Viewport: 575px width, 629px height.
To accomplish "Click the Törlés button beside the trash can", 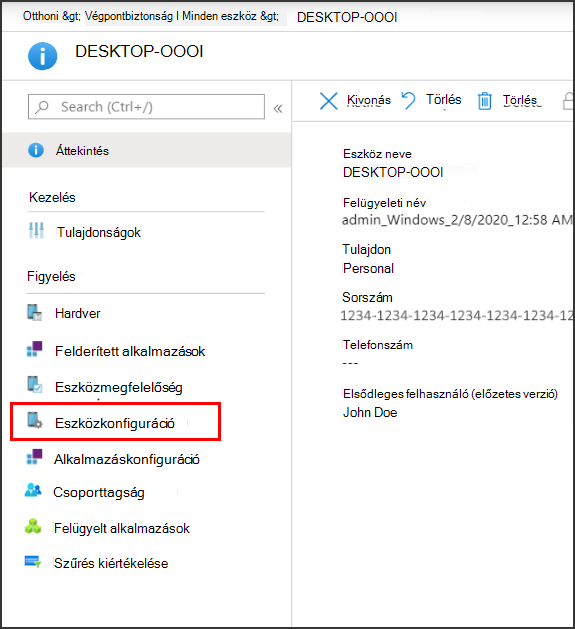I will [x=522, y=100].
